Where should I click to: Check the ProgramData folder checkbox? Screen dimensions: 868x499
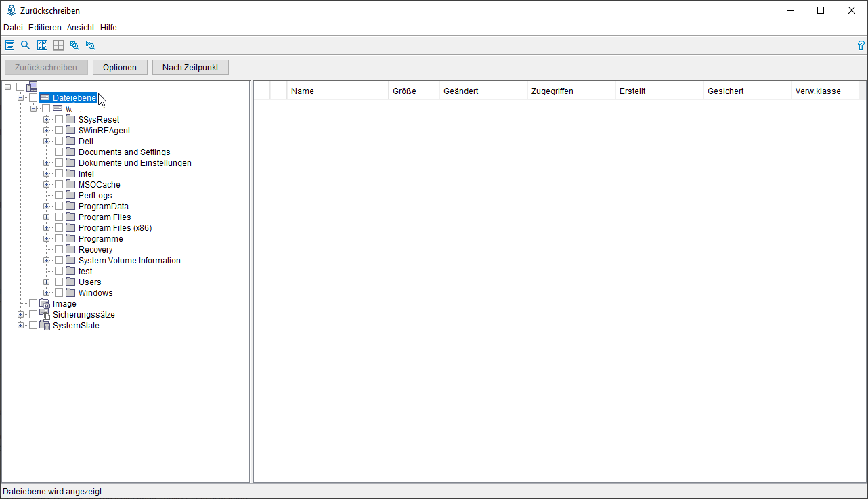(x=59, y=207)
